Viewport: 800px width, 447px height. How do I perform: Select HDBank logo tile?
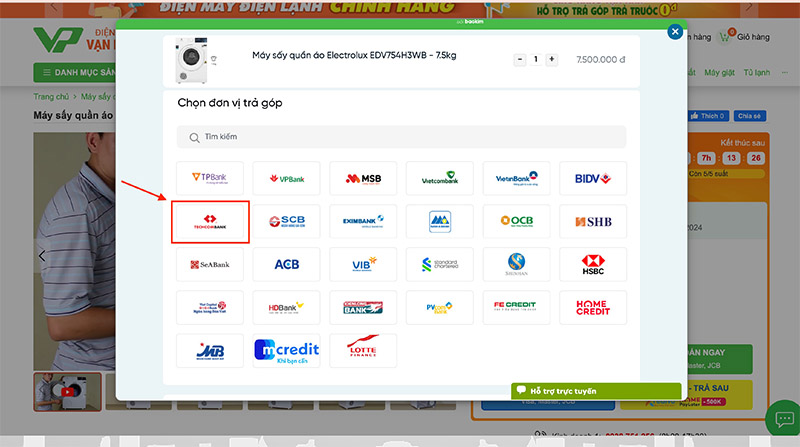[x=286, y=308]
